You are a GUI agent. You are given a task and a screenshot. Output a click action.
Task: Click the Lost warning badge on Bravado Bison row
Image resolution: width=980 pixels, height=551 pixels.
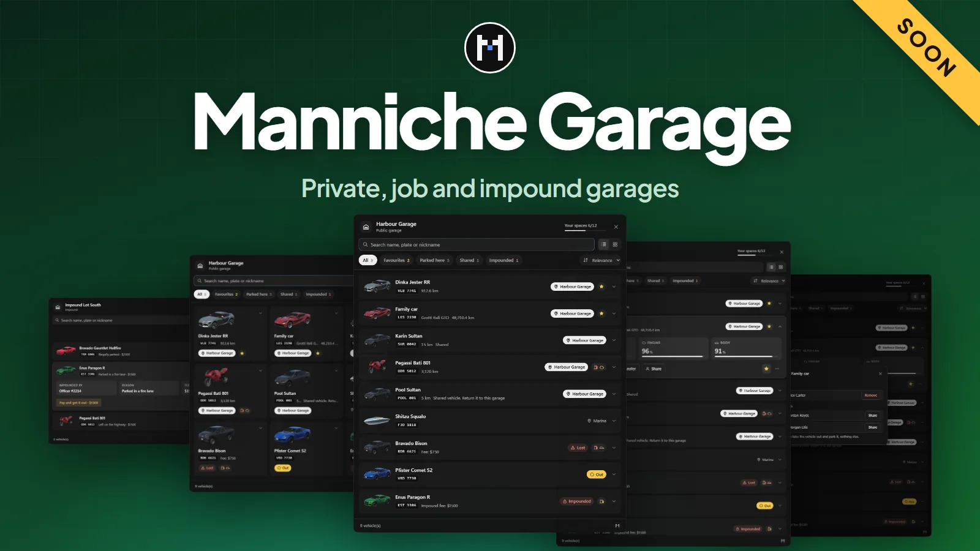point(578,448)
